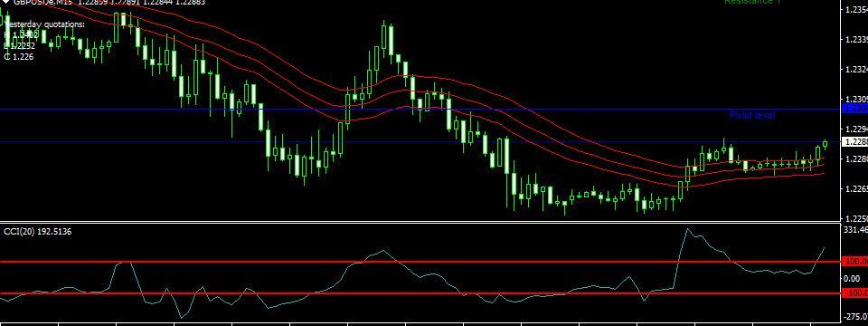The width and height of the screenshot is (868, 326).
Task: Click the GBPUSDe,M15 chart title
Action: [43, 2]
